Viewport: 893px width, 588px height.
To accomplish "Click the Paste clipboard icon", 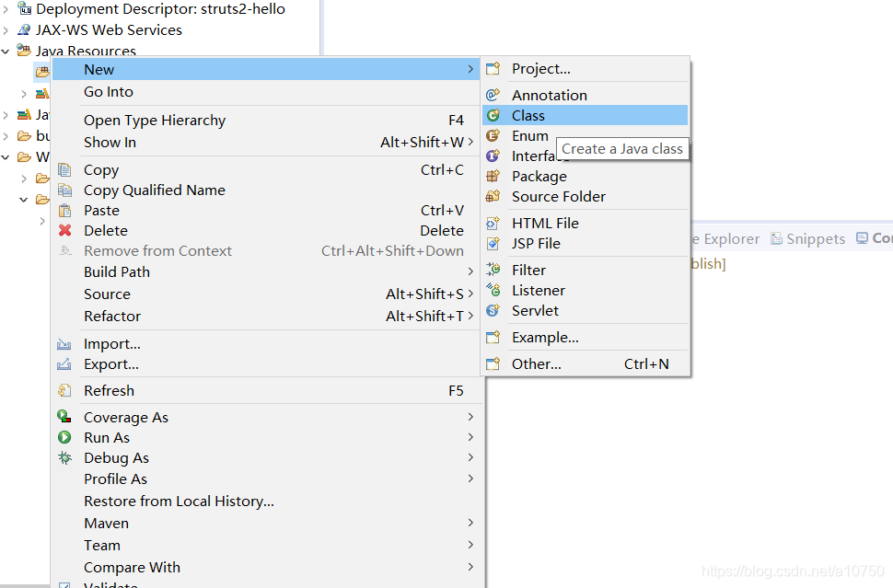I will click(65, 211).
